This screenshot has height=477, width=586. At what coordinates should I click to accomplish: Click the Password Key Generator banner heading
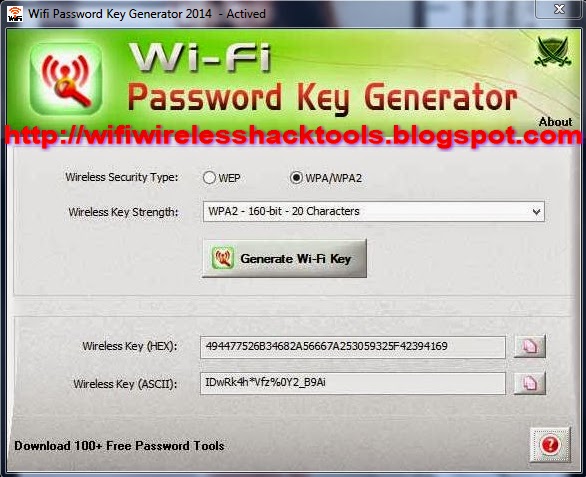(323, 98)
